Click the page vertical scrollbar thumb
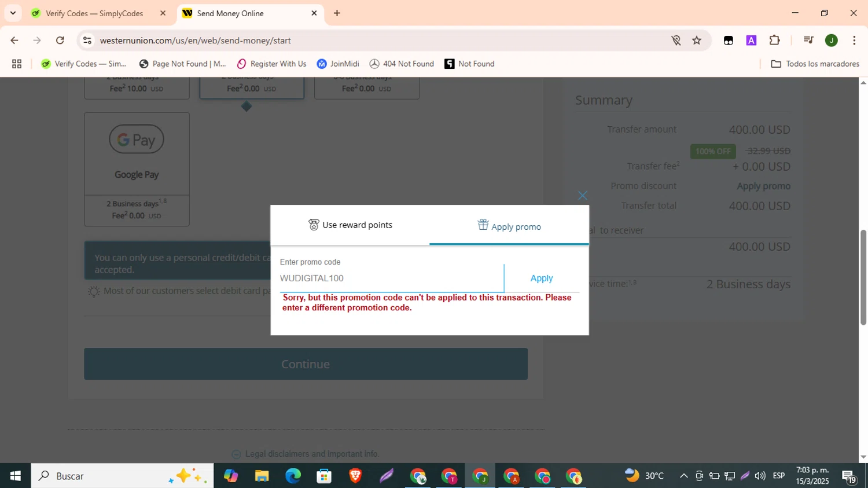Viewport: 868px width, 488px height. click(863, 277)
